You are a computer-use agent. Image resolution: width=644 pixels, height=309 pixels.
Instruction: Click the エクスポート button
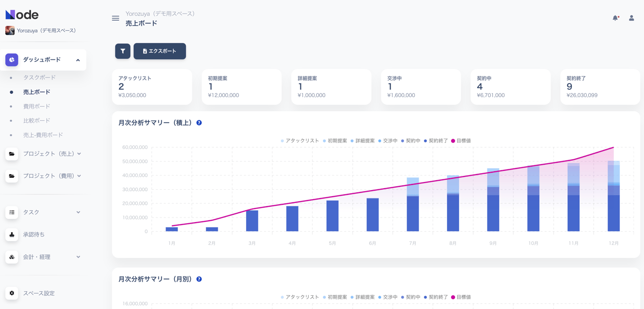[160, 51]
